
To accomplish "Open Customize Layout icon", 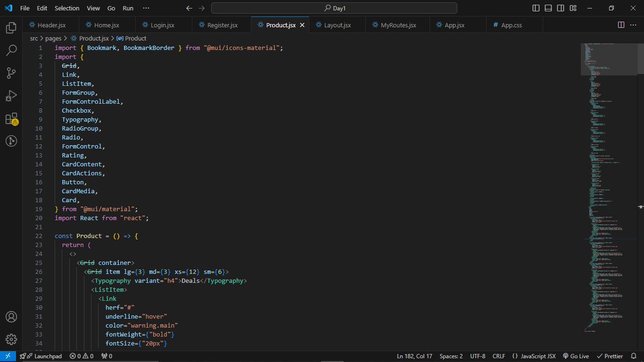I will tap(573, 8).
